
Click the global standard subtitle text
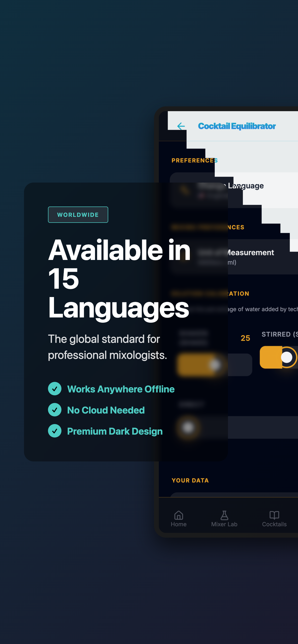point(107,347)
